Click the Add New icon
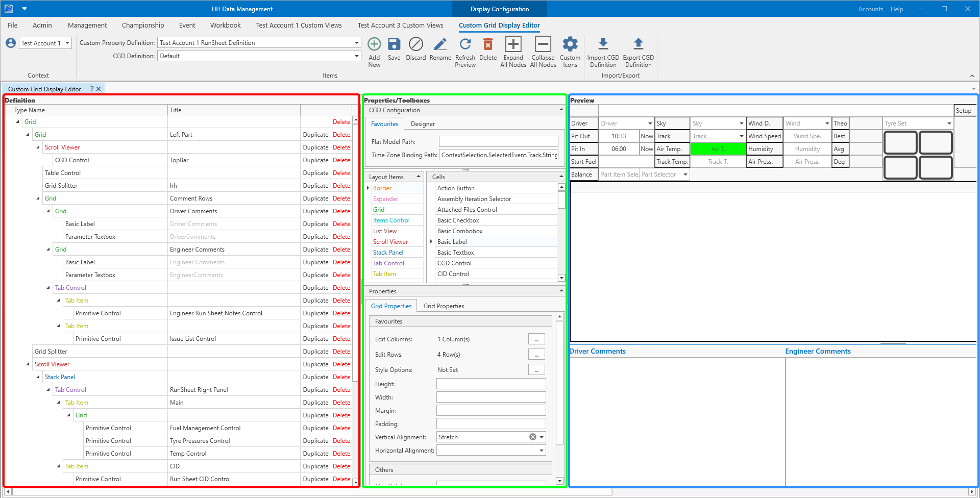Viewport: 980px width, 498px height. pyautogui.click(x=374, y=45)
